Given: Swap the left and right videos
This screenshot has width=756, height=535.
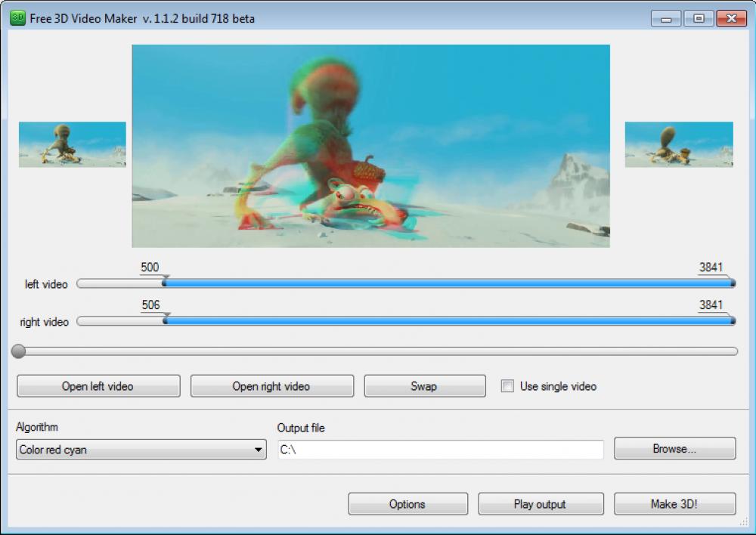Looking at the screenshot, I should coord(424,385).
